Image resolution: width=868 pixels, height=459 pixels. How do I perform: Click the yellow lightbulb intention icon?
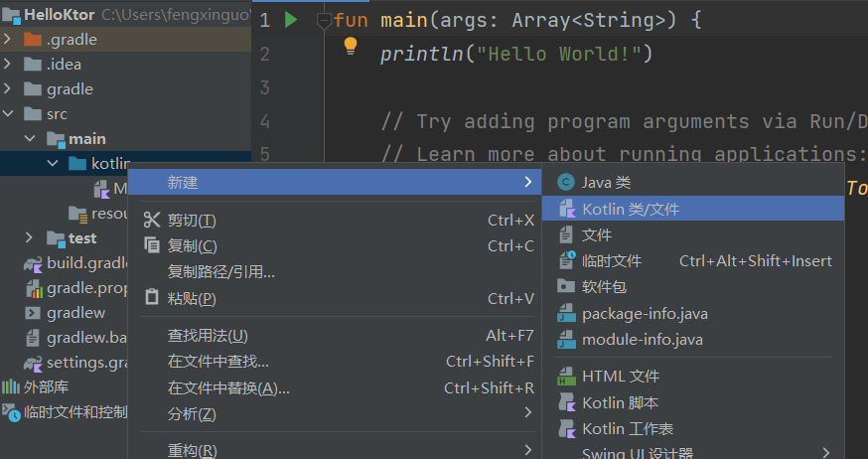click(350, 46)
